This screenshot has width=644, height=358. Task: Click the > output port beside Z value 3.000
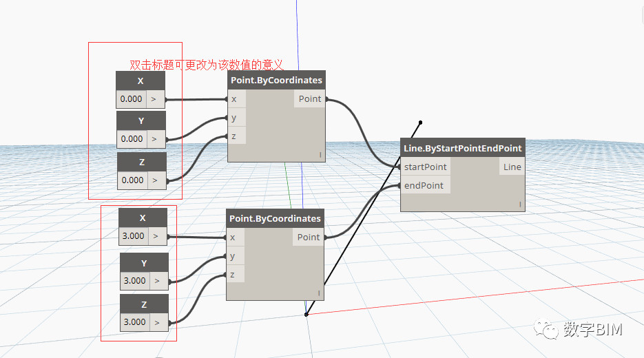(x=159, y=322)
